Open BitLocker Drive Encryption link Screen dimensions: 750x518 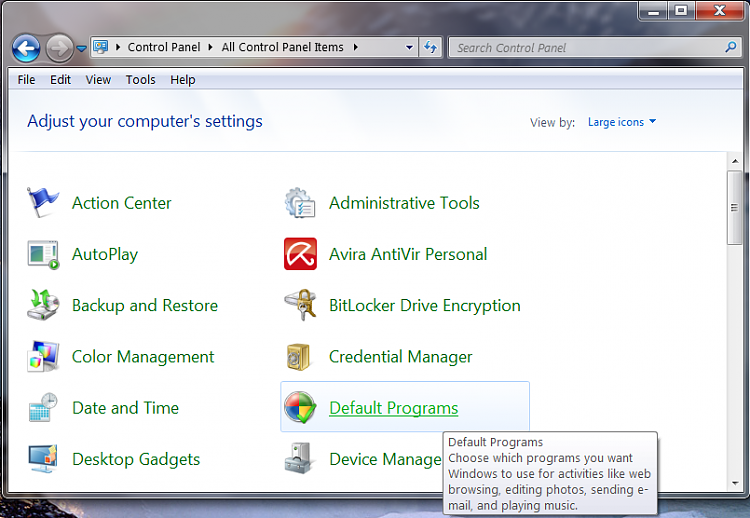click(x=425, y=306)
